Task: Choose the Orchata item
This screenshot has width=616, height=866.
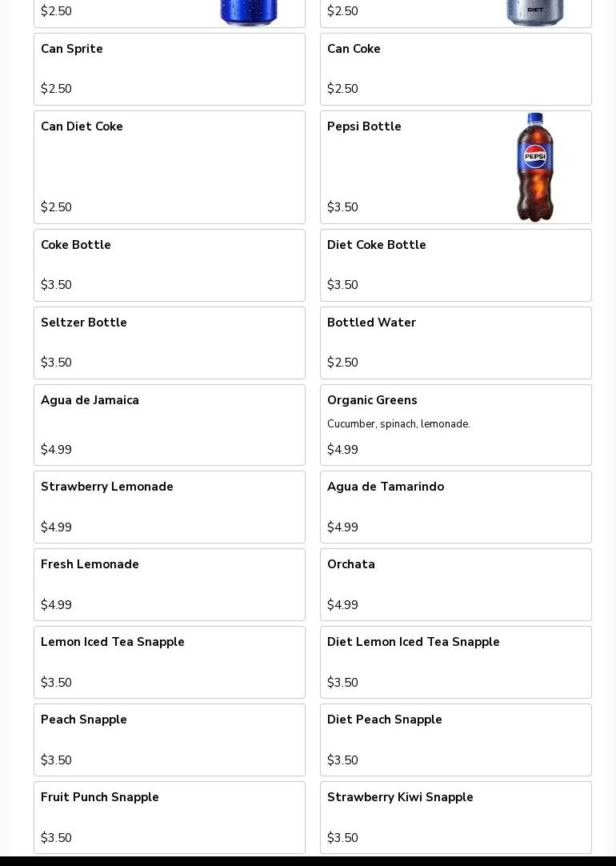Action: 456,584
